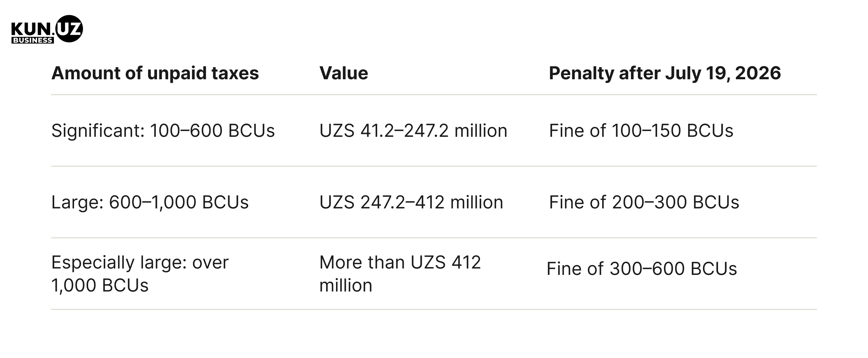Click the 'Fine of 300–600 BCUs' cell
The height and width of the screenshot is (358, 868).
coord(642,268)
